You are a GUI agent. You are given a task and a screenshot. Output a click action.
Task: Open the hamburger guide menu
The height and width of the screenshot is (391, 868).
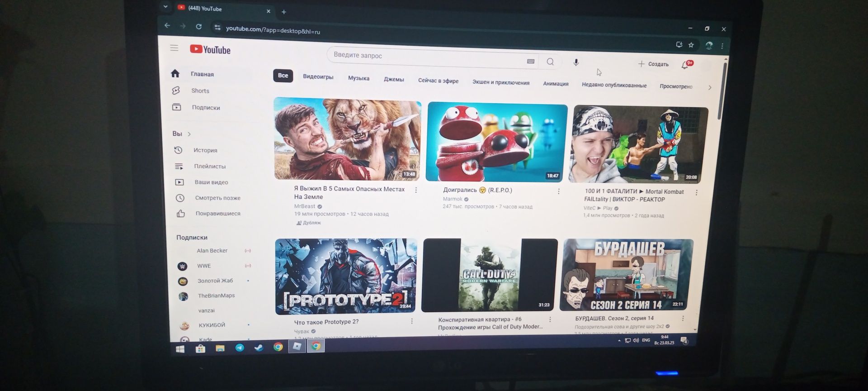point(174,48)
